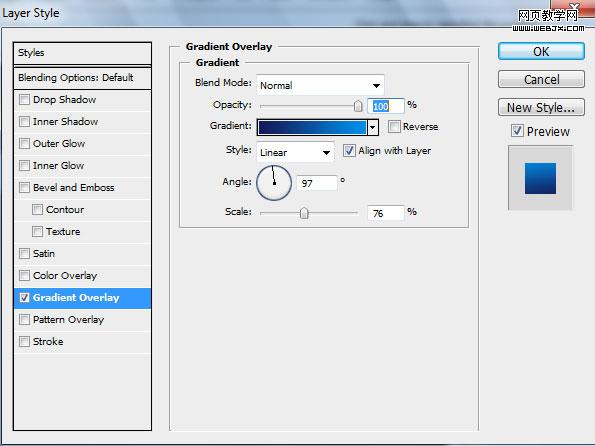Select the Color Overlay label
The height and width of the screenshot is (446, 595).
(65, 276)
